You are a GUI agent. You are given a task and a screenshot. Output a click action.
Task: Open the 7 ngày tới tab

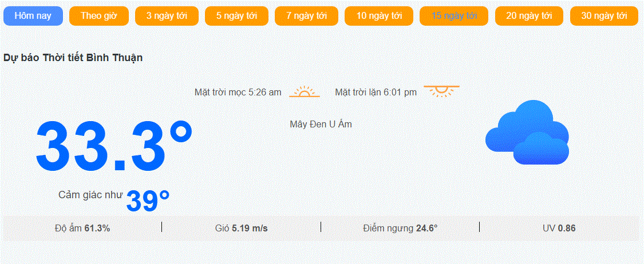306,16
